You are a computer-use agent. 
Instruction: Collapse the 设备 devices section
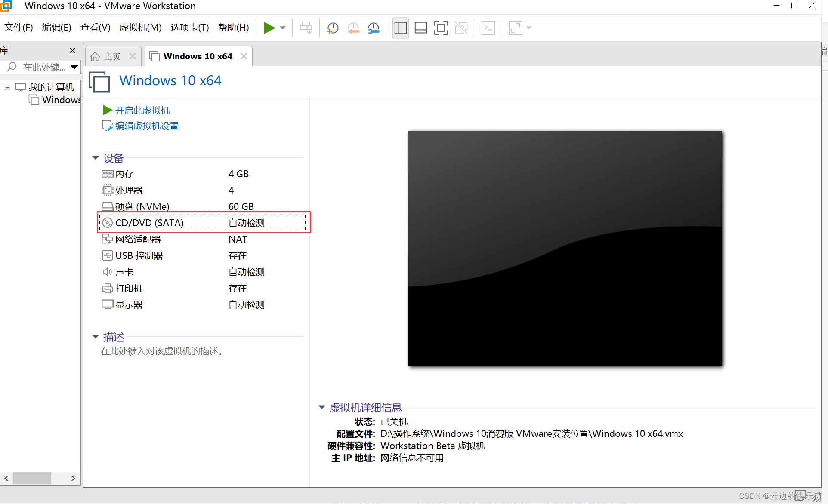click(x=96, y=158)
